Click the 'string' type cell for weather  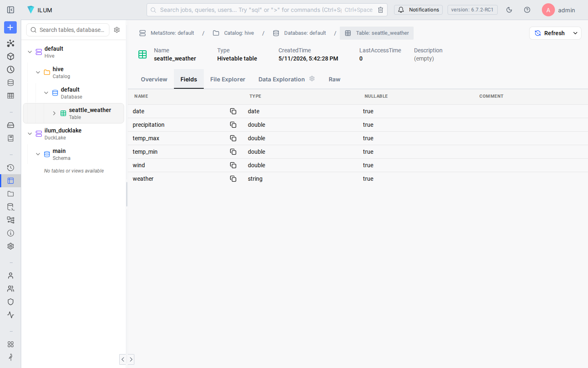pyautogui.click(x=255, y=179)
